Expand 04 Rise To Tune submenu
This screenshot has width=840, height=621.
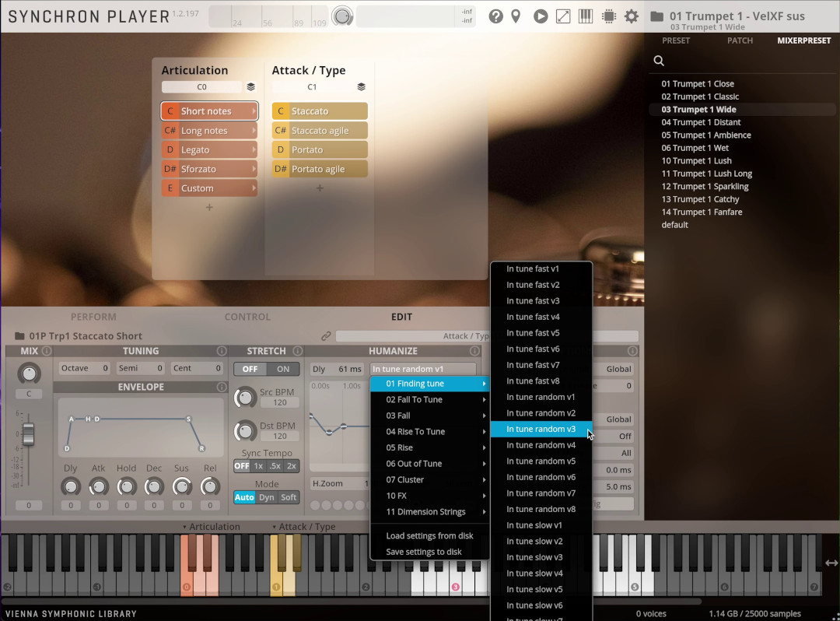429,432
